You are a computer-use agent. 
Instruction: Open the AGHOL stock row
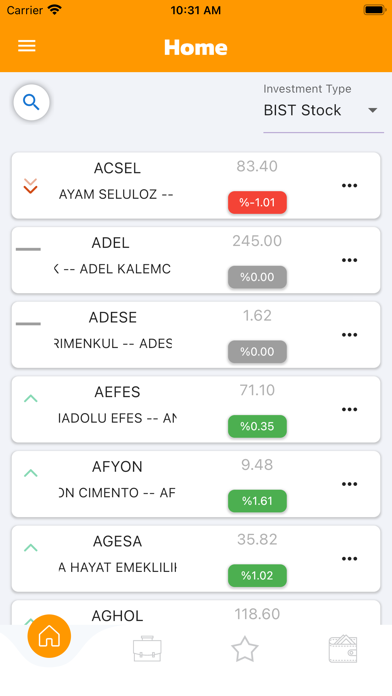196,613
